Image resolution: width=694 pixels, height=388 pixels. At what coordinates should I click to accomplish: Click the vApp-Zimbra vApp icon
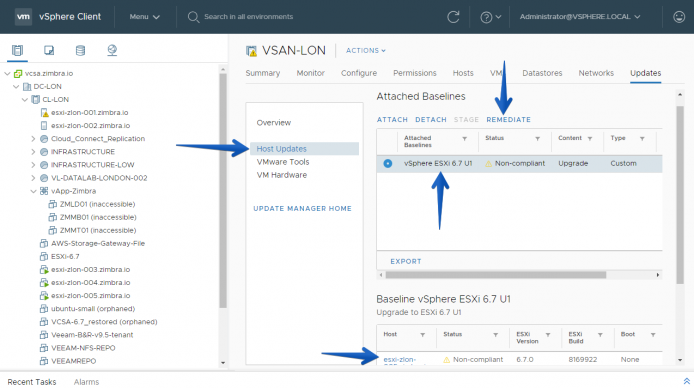click(x=44, y=191)
